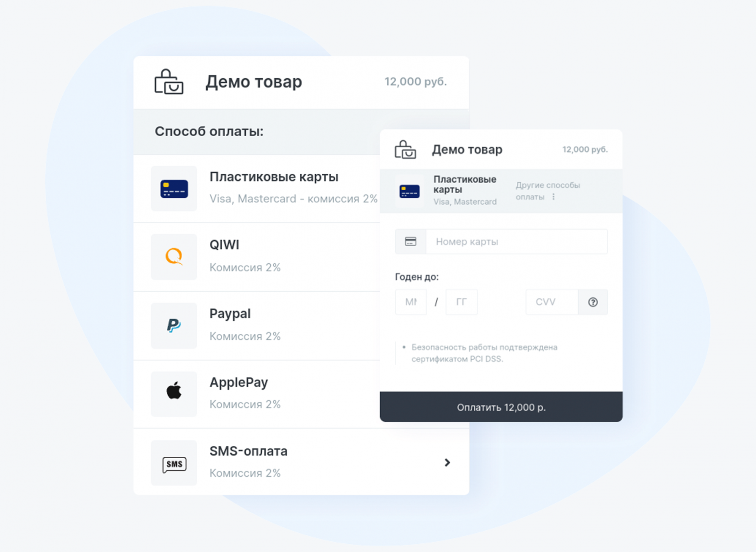This screenshot has height=552, width=756.
Task: Select the QIWI logo icon
Action: [174, 257]
